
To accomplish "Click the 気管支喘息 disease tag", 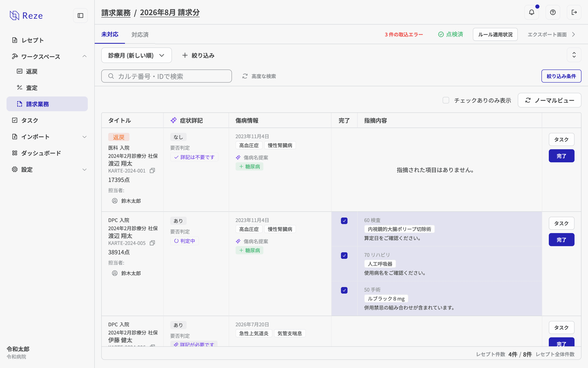I will [290, 333].
